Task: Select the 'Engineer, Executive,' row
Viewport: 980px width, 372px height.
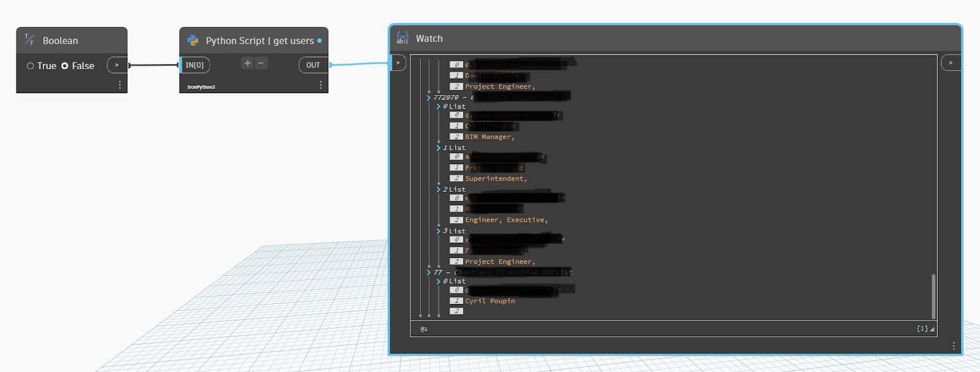Action: click(506, 219)
